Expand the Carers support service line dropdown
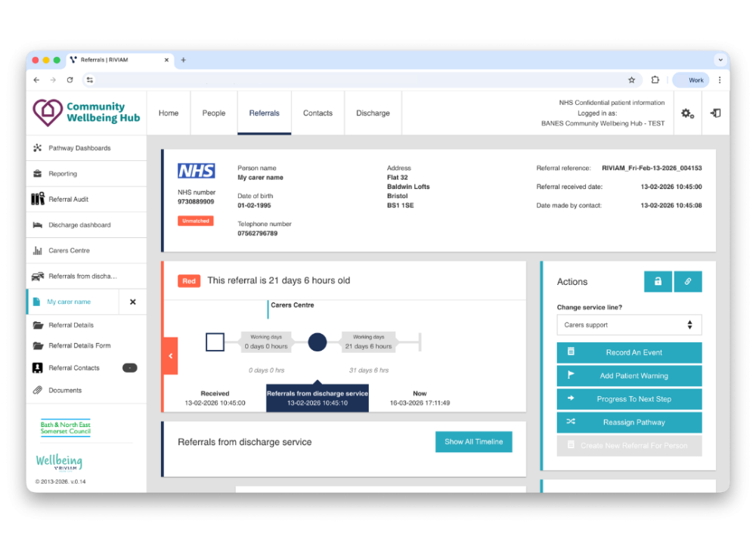Viewport: 756px width, 560px height. coord(629,325)
